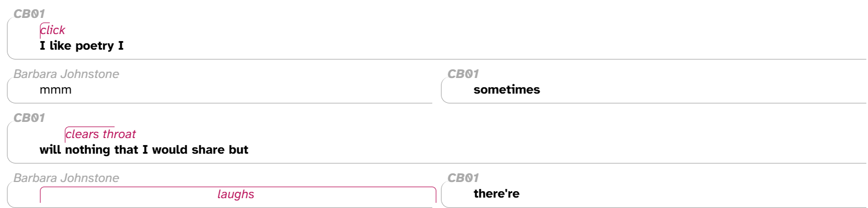Select the 'sometimes' utterance
The image size is (868, 208).
[507, 90]
